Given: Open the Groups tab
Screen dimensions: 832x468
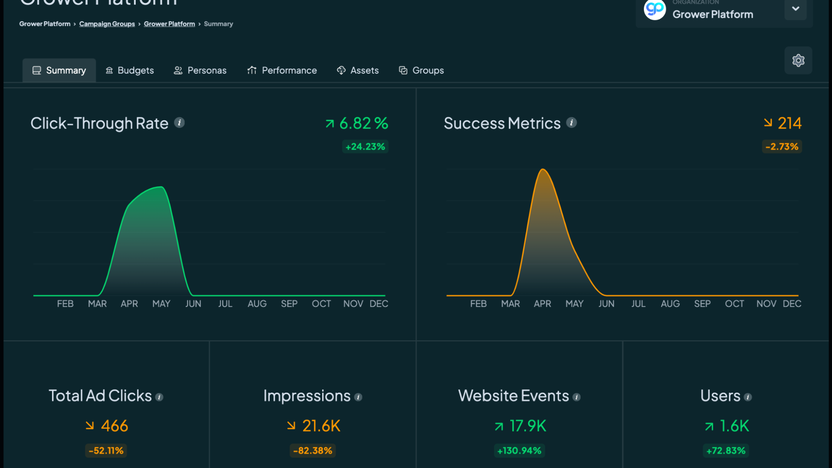Looking at the screenshot, I should coord(421,71).
